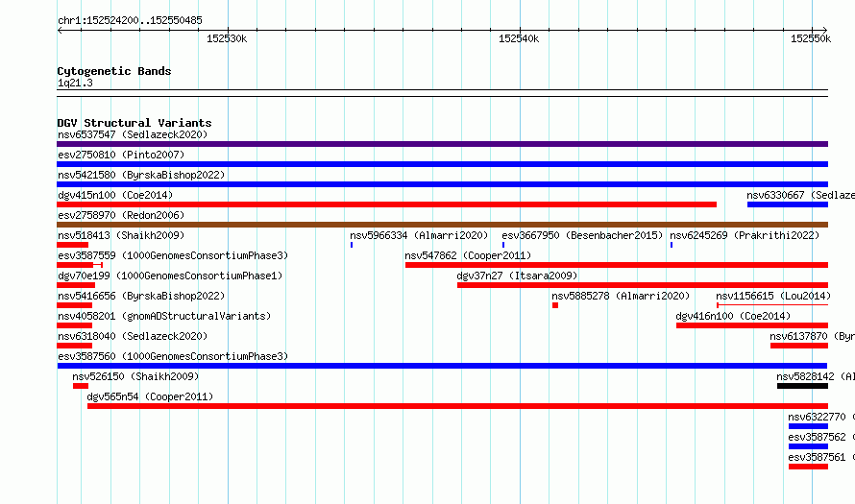Click the red nsv4058201 variant bar
This screenshot has height=504, width=855.
click(x=75, y=325)
